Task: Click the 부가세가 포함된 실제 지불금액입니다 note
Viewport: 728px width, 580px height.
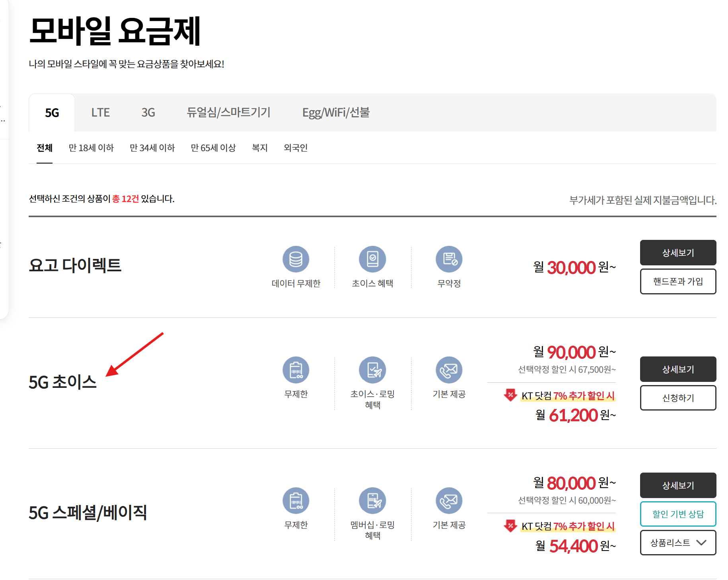Action: point(643,200)
